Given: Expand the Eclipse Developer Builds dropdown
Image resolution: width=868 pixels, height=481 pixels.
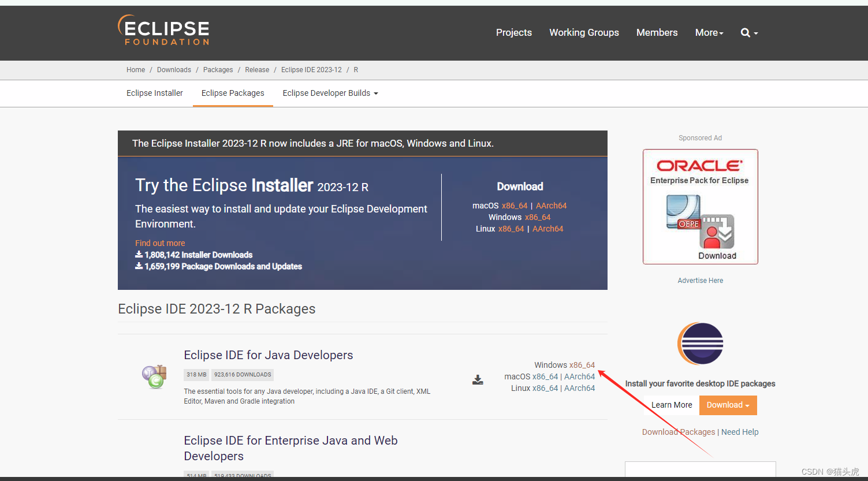Looking at the screenshot, I should (330, 93).
